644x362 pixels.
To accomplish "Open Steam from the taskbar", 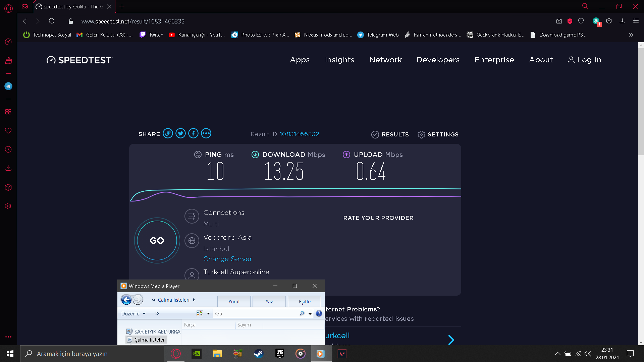I will [x=259, y=354].
